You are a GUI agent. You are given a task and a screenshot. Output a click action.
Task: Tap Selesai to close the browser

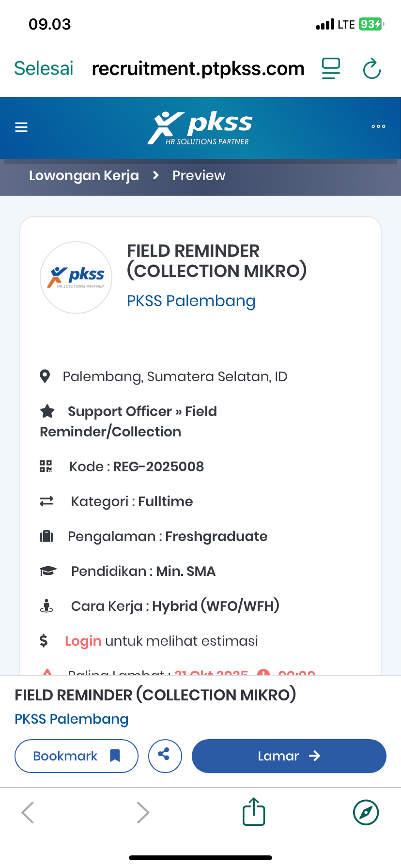(44, 69)
